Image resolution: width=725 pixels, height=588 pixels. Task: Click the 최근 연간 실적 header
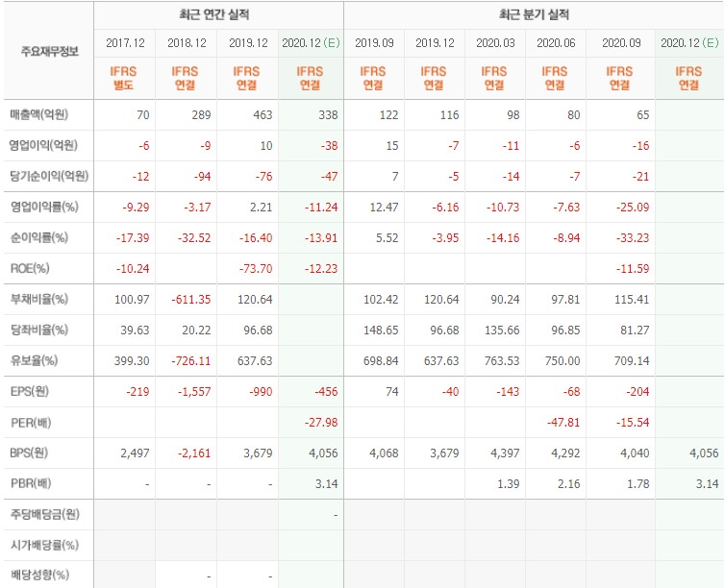tap(214, 14)
